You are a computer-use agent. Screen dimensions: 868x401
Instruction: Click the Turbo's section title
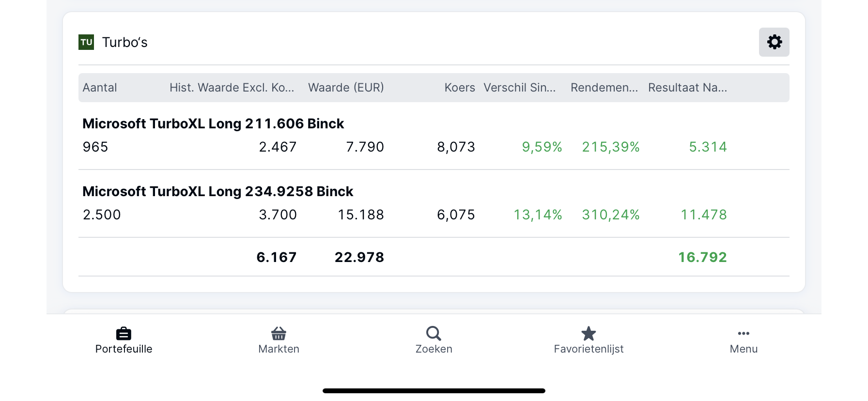[124, 42]
